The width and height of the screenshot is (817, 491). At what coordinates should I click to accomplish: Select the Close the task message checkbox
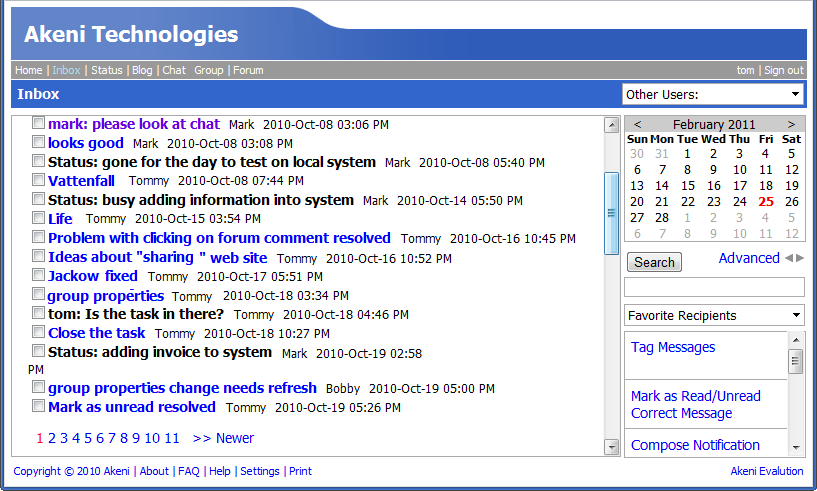[38, 332]
